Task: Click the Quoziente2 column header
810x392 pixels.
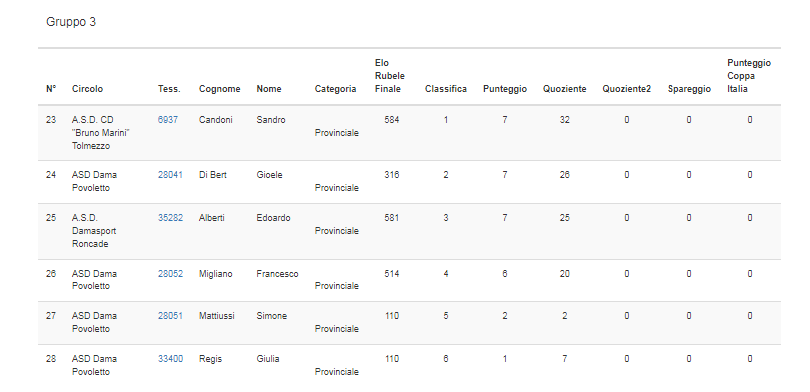Action: point(627,89)
